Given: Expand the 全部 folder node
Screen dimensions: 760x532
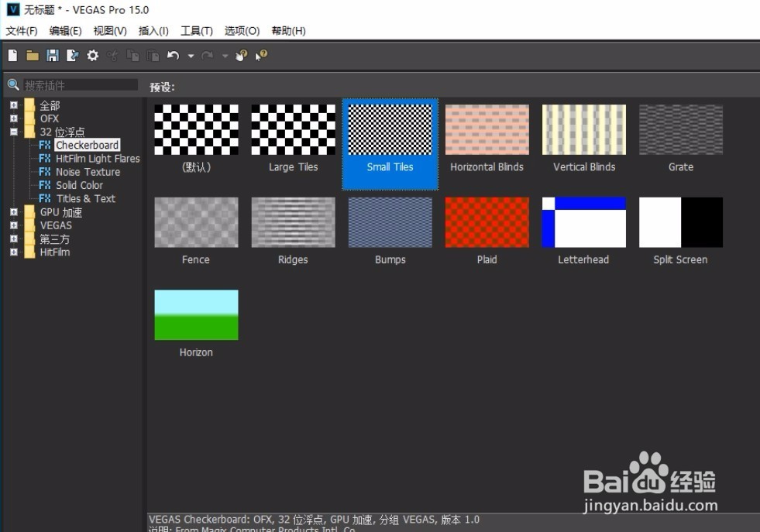Looking at the screenshot, I should [x=14, y=105].
